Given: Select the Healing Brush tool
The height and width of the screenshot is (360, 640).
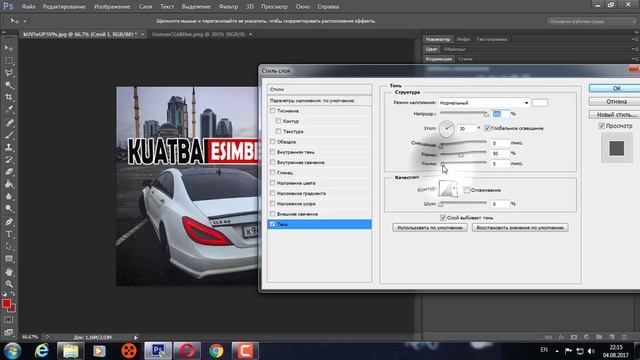Looking at the screenshot, I should coord(9,122).
